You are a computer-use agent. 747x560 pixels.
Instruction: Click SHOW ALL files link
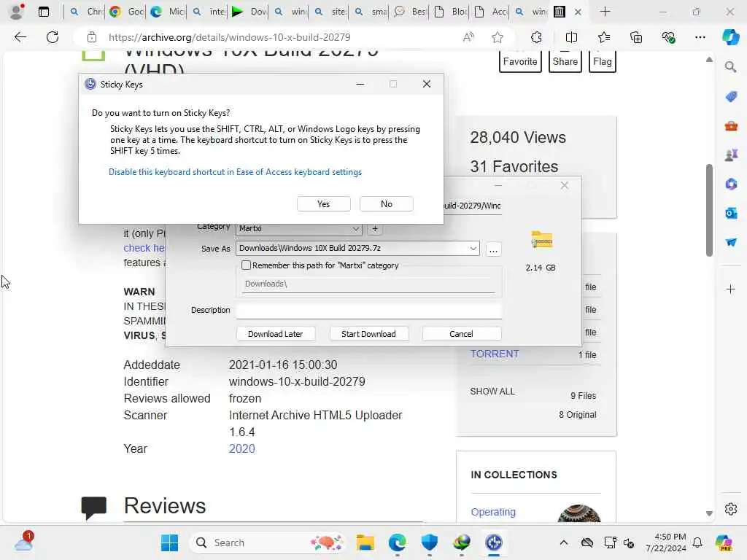[492, 392]
